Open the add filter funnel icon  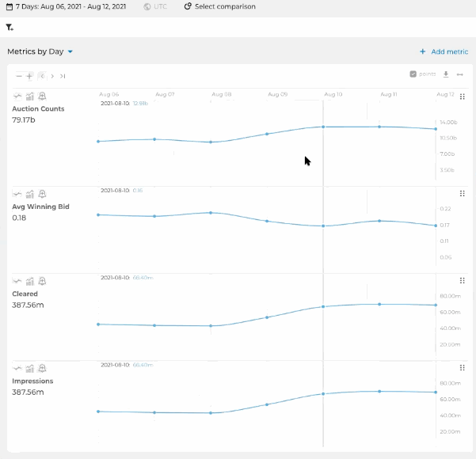(10, 28)
